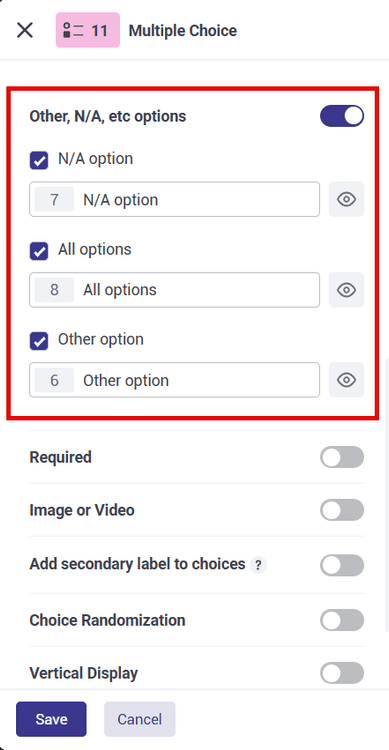Save the question settings
The image size is (389, 750).
click(51, 719)
